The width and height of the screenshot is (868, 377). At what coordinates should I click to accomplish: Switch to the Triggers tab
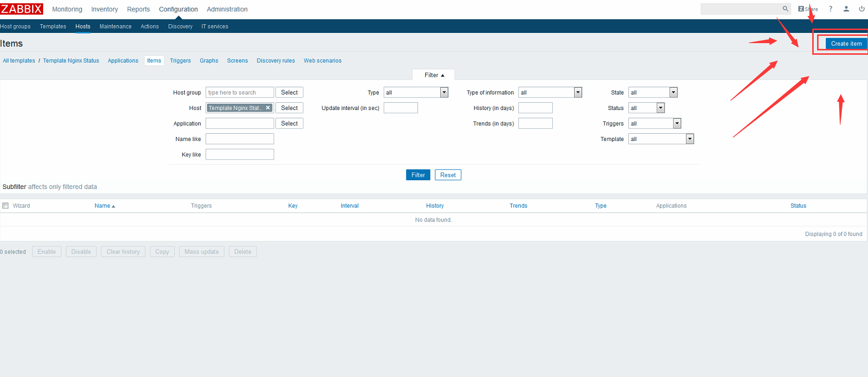tap(180, 61)
